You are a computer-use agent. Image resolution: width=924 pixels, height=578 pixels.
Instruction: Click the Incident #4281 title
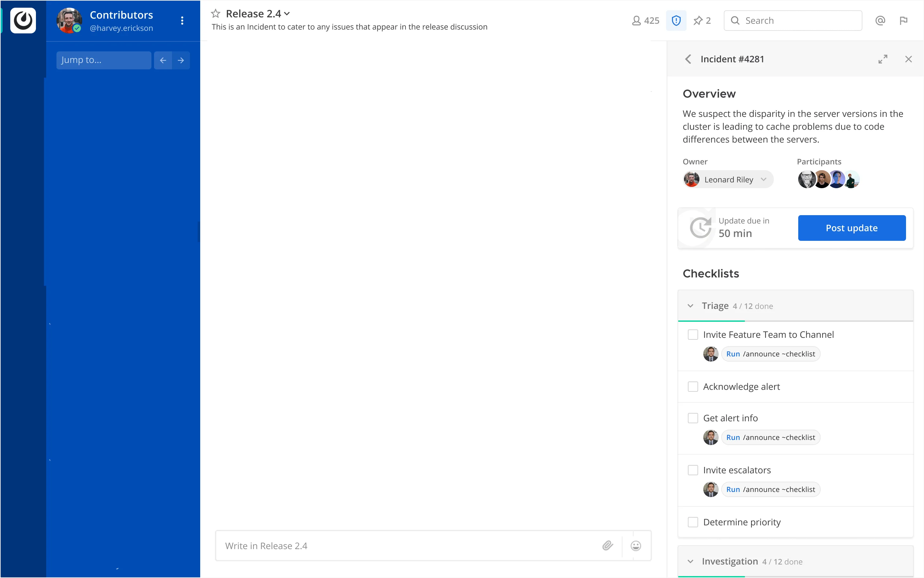point(732,59)
